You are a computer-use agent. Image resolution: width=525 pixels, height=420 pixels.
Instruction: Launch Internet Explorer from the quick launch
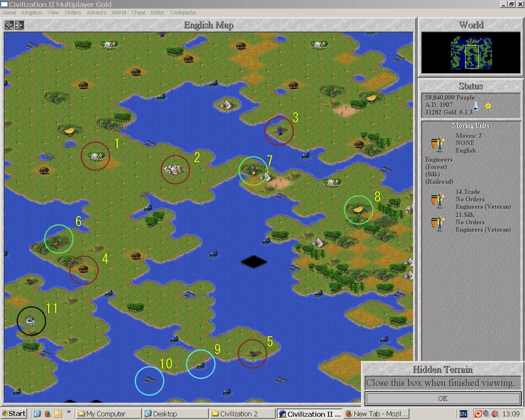tap(37, 413)
